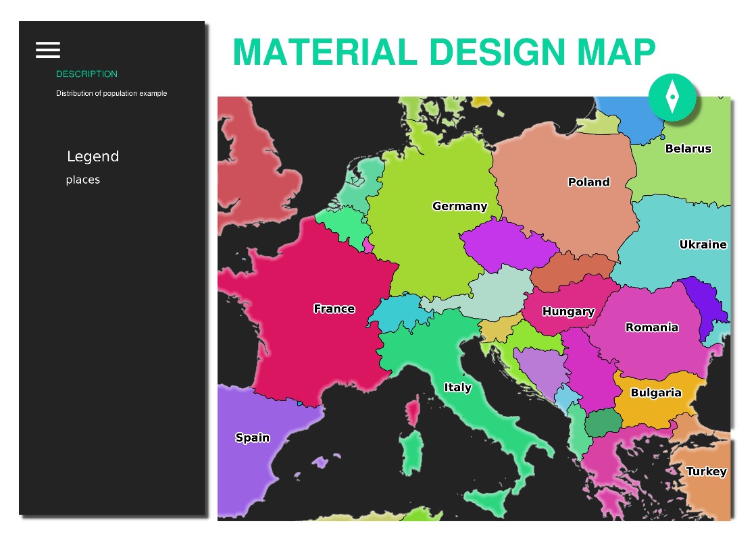Click the Italy label on map
Image resolution: width=756 pixels, height=534 pixels.
click(457, 388)
